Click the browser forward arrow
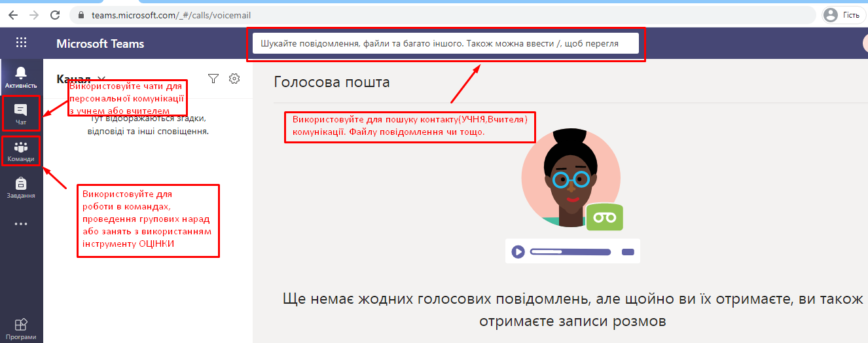This screenshot has width=868, height=343. click(x=34, y=14)
